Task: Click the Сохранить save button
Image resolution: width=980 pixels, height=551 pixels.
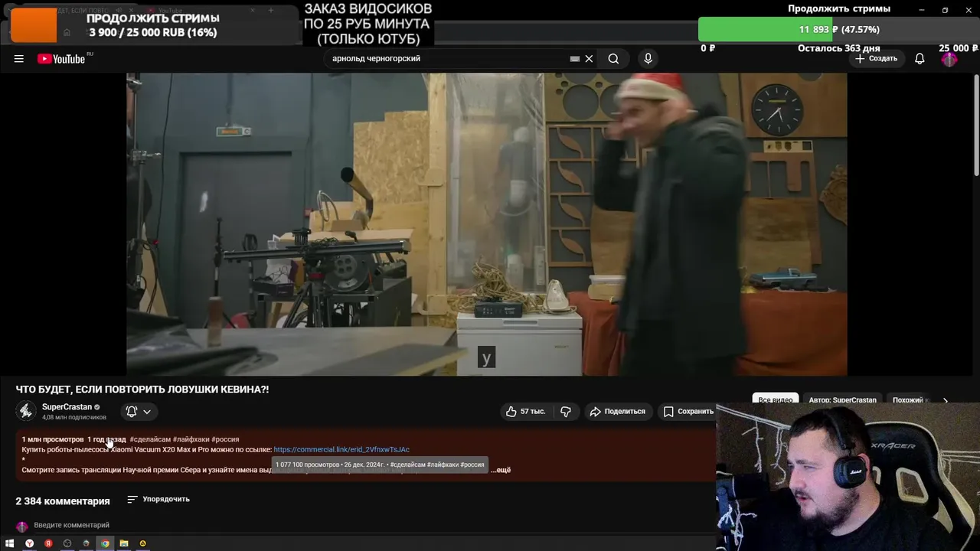Action: click(688, 412)
